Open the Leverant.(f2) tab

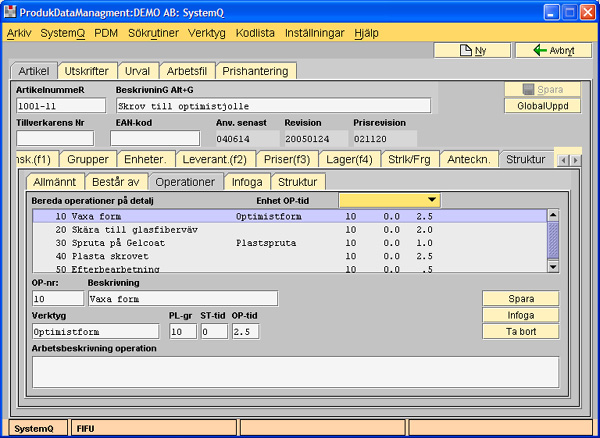click(x=215, y=160)
